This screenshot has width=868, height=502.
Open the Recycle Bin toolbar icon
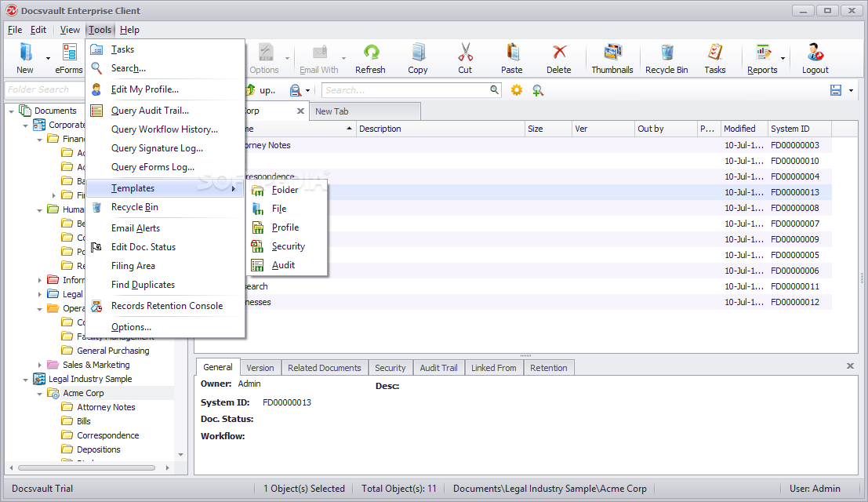[x=667, y=52]
